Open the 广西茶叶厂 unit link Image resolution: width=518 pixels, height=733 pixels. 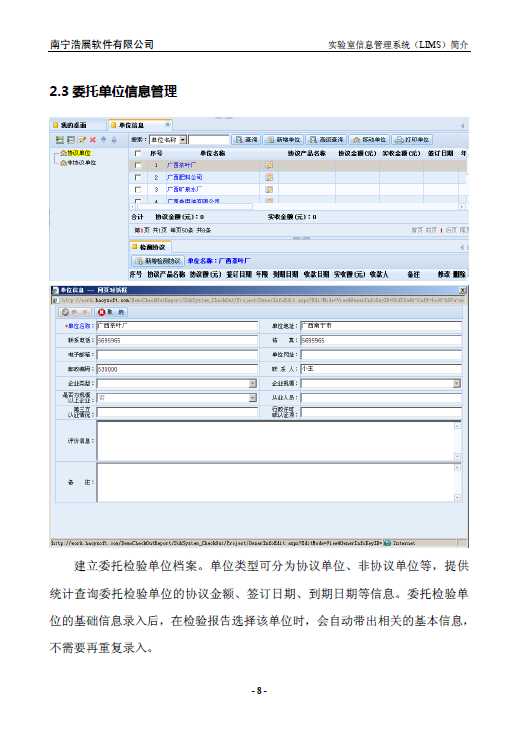pos(182,165)
